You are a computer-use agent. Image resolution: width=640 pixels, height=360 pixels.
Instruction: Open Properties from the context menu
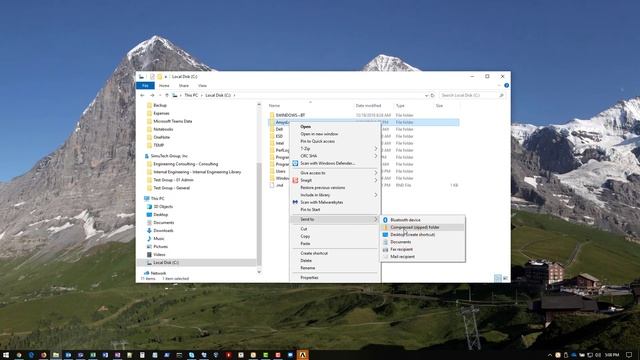pyautogui.click(x=335, y=278)
